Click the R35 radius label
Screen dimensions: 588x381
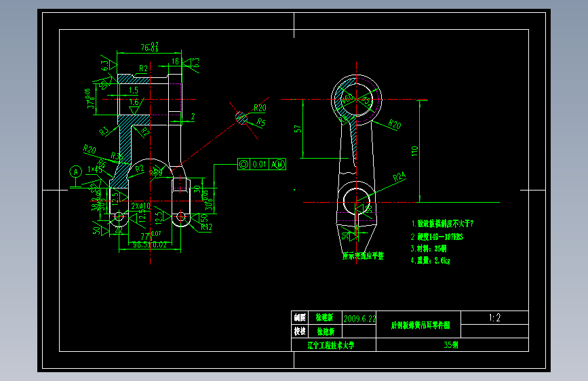[x=117, y=156]
